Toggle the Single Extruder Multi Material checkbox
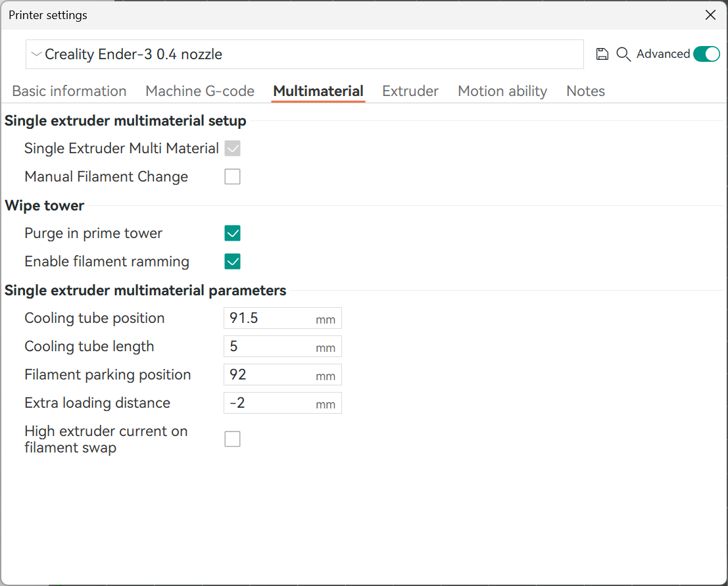The width and height of the screenshot is (728, 586). pyautogui.click(x=233, y=149)
